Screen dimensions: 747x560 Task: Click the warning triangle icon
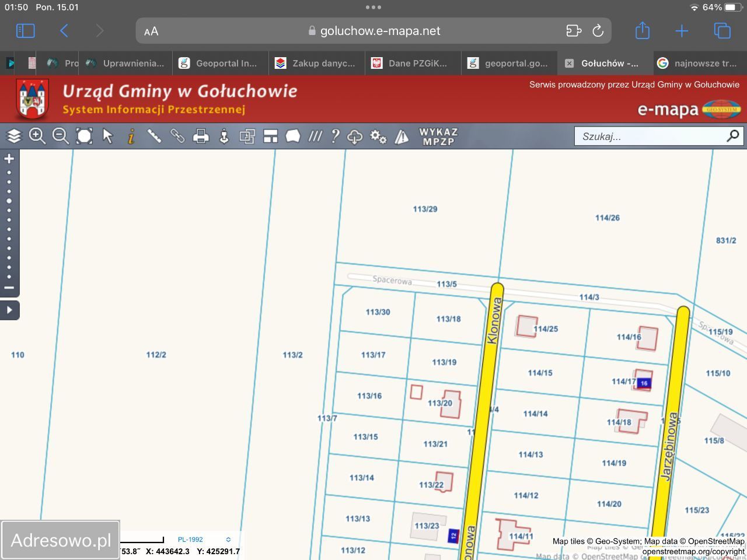(x=402, y=136)
